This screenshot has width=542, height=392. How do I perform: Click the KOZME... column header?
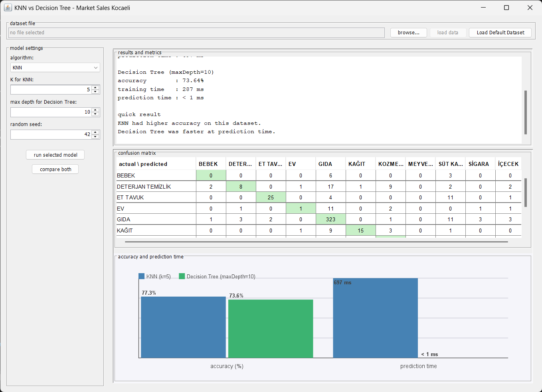[391, 164]
